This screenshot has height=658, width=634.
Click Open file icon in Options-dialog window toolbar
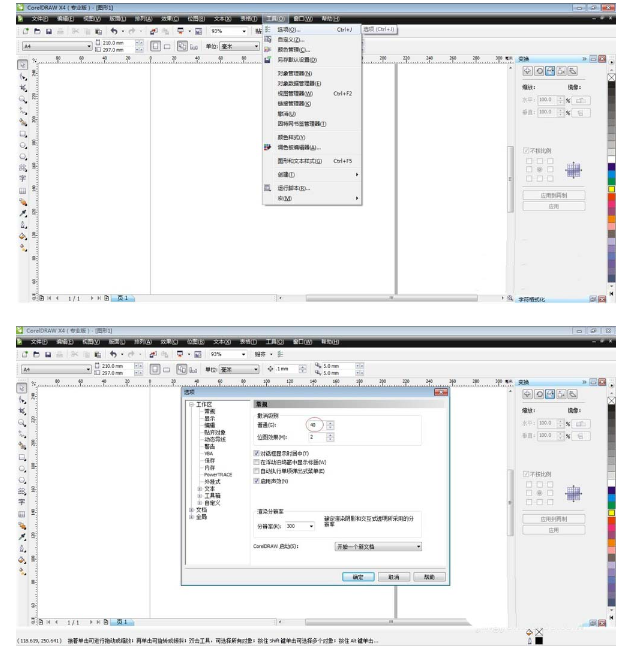pos(37,354)
